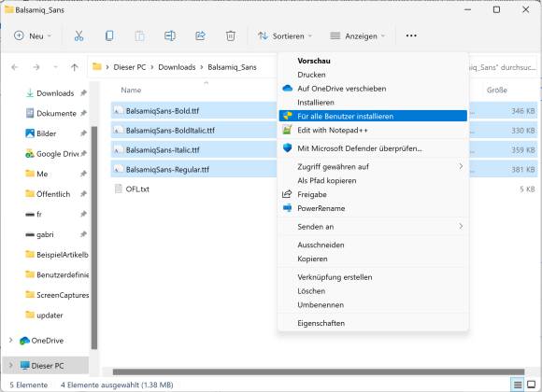
Task: Click the search box of Balsamiq_Sans
Action: point(503,67)
